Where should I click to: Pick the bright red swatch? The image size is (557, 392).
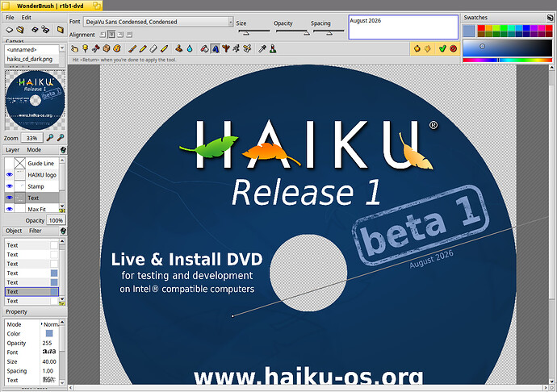pos(481,27)
